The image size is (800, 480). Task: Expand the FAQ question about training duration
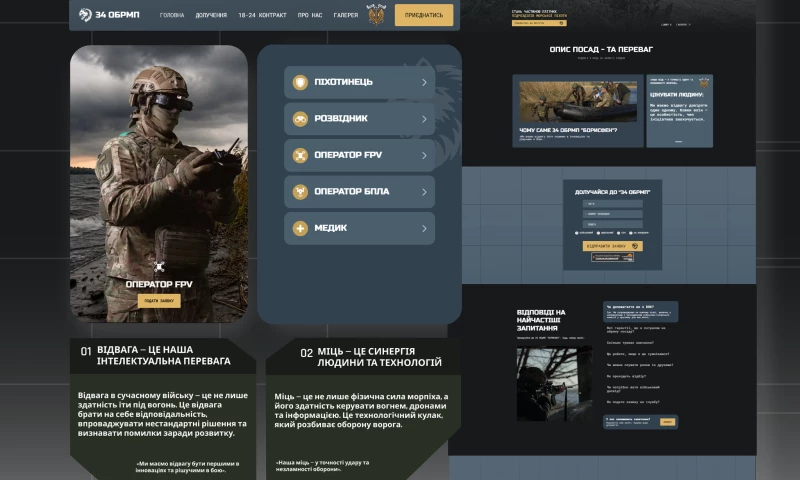click(630, 343)
